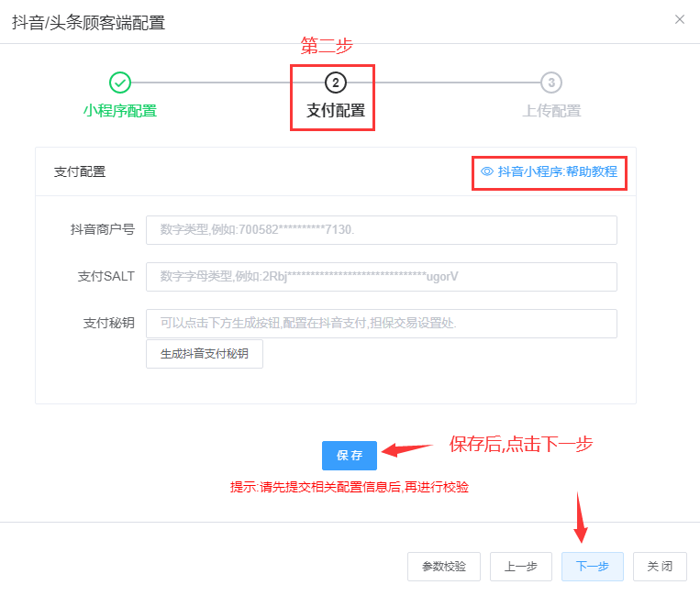700x596 pixels.
Task: Click the 支付SALT field label
Action: click(x=106, y=277)
